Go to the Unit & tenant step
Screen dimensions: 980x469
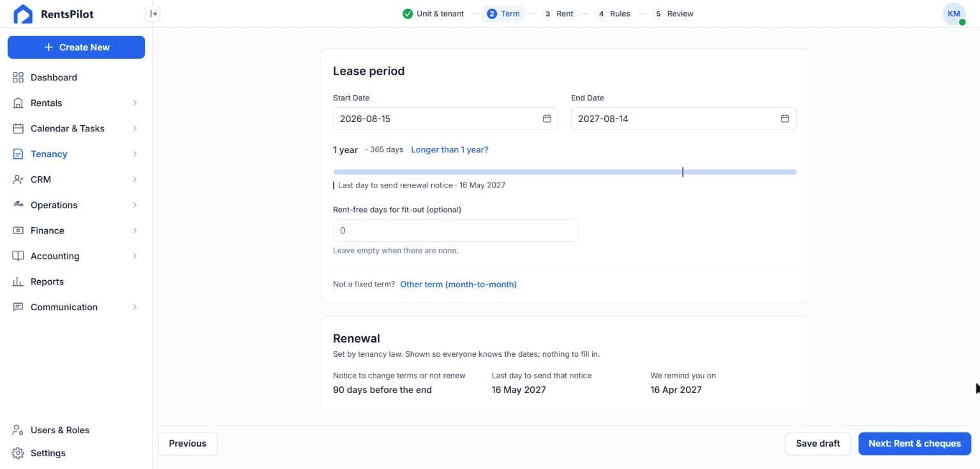(433, 13)
